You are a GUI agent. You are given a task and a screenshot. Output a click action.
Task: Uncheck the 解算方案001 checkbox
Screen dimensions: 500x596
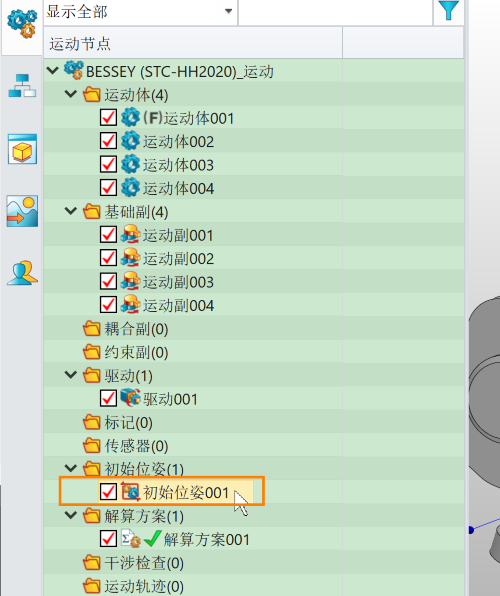pos(108,539)
